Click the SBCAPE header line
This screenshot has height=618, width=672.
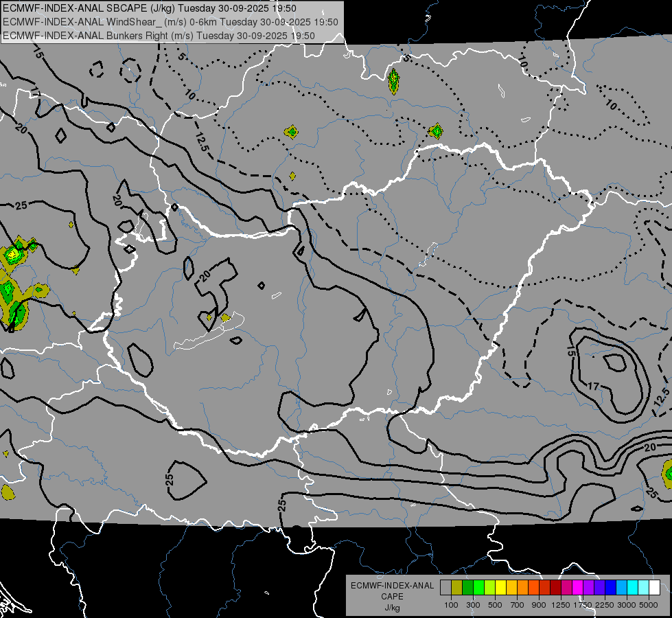(x=149, y=8)
